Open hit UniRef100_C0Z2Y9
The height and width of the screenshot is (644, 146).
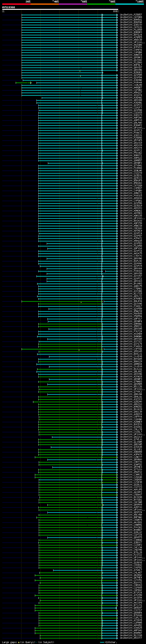[x=131, y=173]
